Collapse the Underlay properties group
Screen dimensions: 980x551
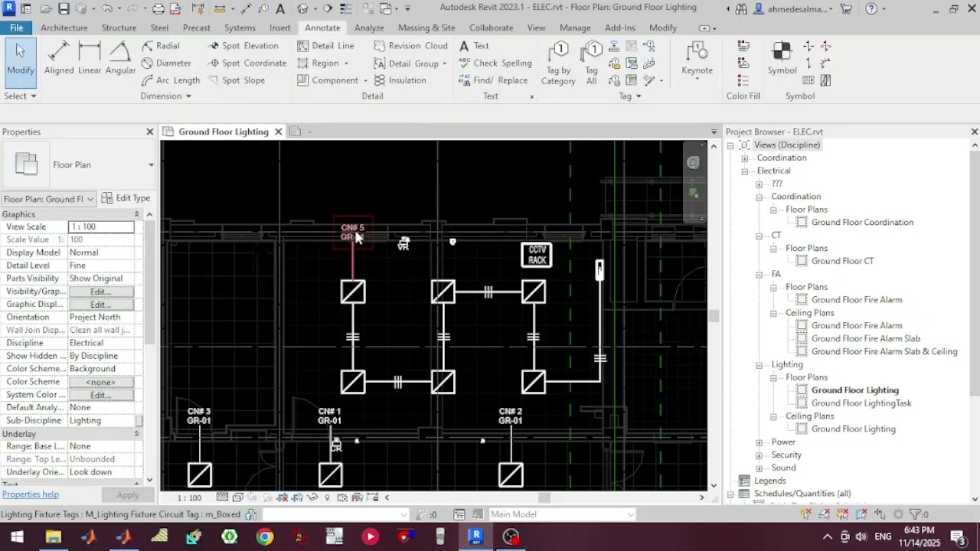coord(136,434)
